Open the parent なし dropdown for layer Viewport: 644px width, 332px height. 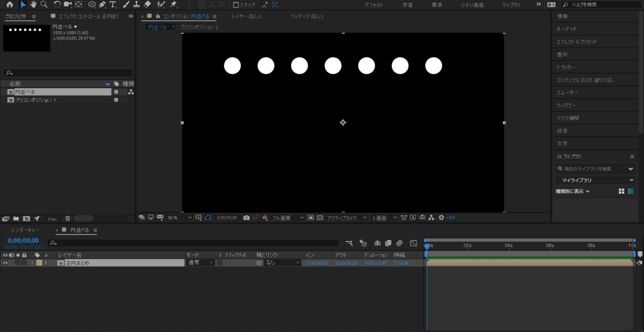pyautogui.click(x=282, y=263)
